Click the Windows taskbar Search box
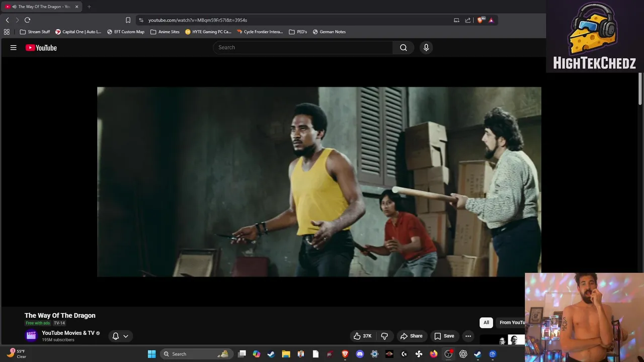The width and height of the screenshot is (644, 362). pyautogui.click(x=196, y=354)
